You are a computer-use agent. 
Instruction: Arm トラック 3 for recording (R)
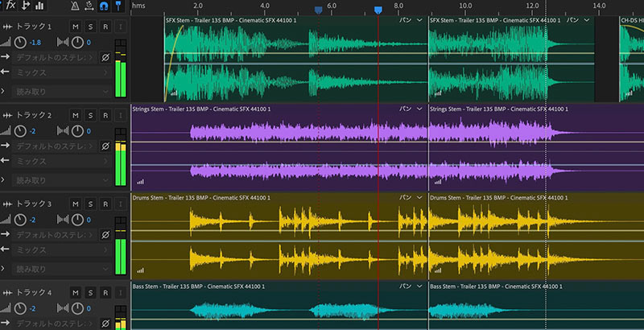coord(105,204)
